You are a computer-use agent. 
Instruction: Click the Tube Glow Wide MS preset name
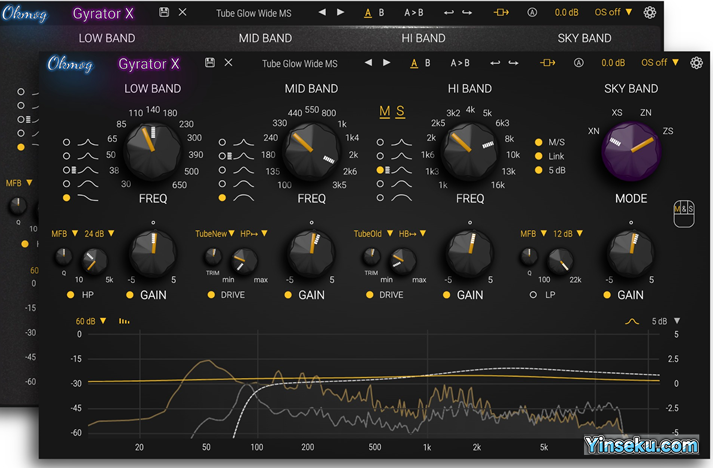(299, 63)
